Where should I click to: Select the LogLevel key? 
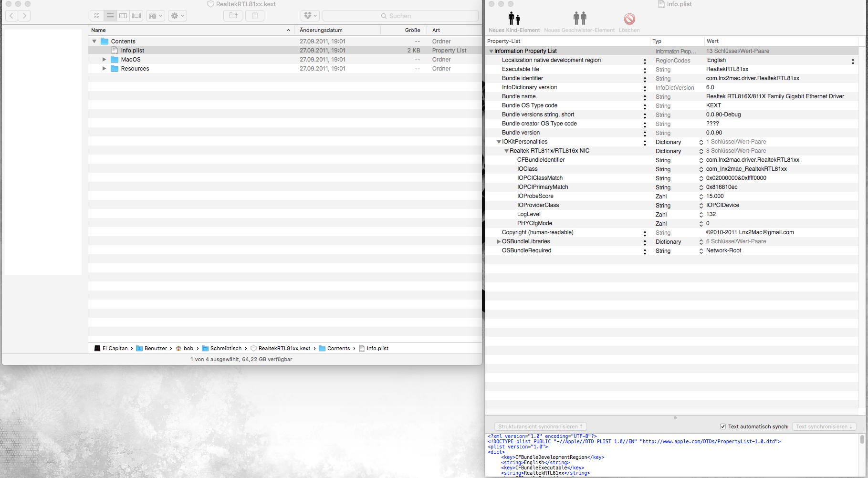tap(529, 214)
